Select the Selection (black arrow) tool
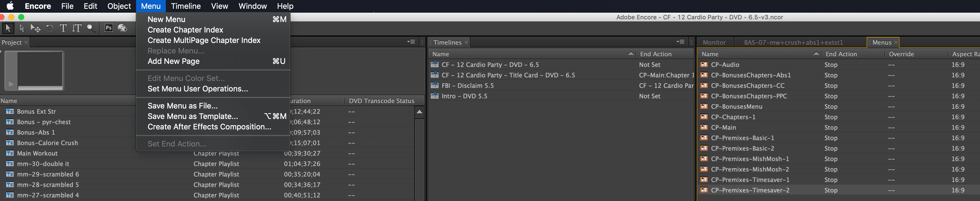 point(8,28)
